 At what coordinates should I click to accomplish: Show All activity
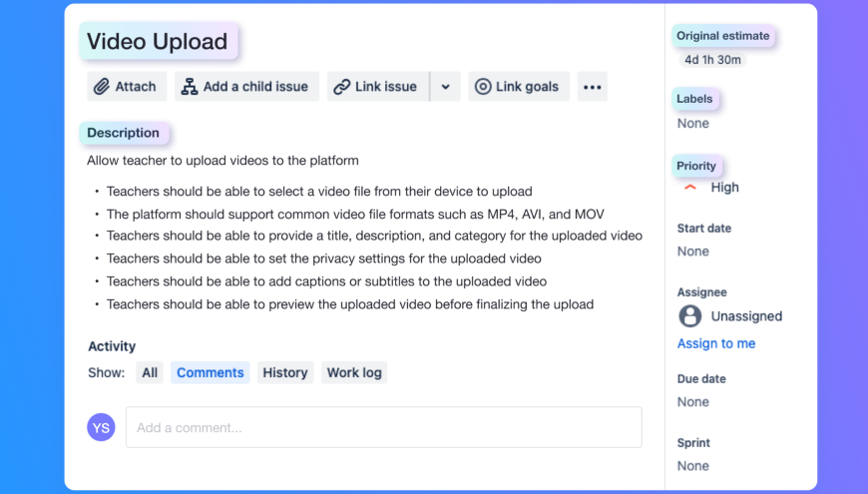click(x=150, y=373)
